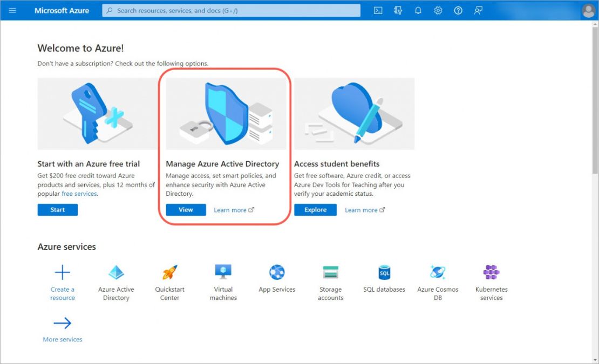Click the Manage Azure Active Directory heading

[222, 164]
